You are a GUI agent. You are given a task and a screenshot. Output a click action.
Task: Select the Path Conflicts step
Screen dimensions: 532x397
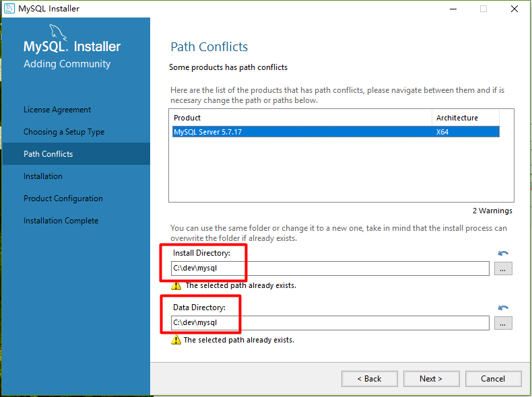point(76,154)
